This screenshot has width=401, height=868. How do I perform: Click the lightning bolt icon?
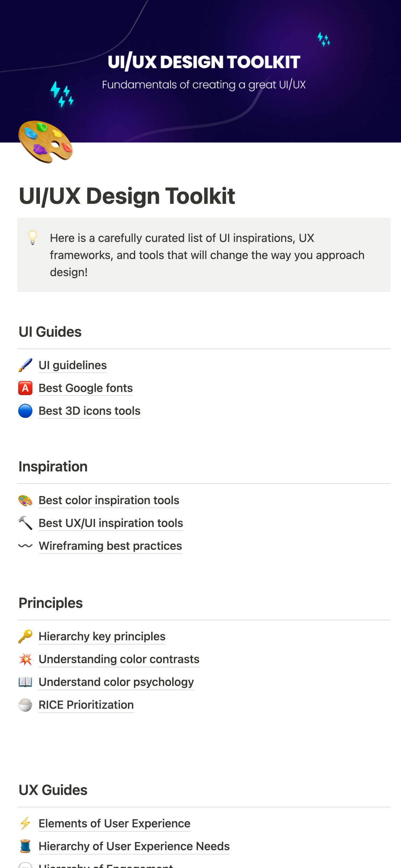pos(25,823)
